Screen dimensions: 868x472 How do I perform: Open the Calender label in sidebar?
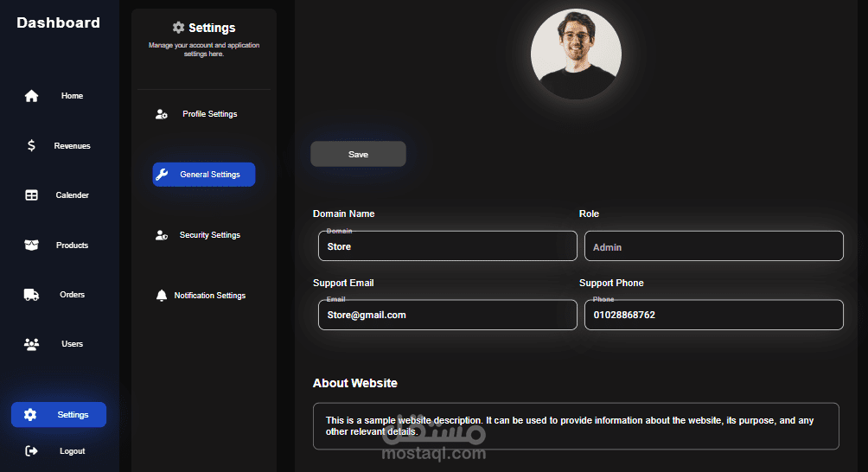(72, 195)
